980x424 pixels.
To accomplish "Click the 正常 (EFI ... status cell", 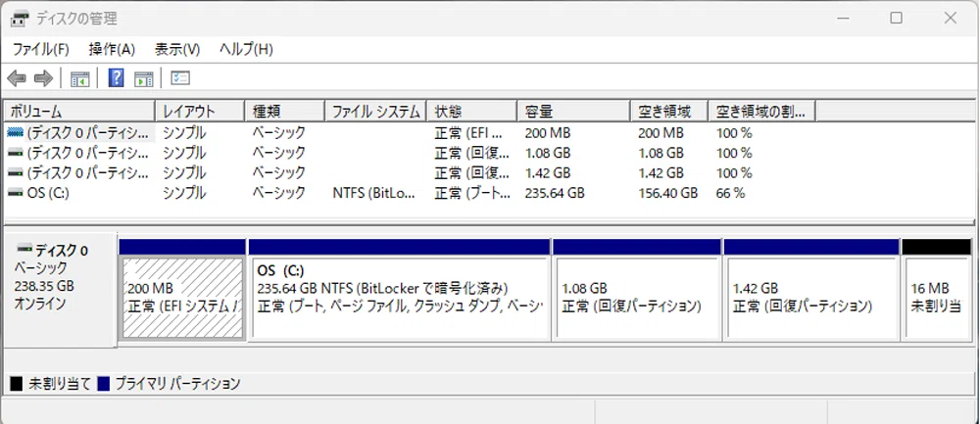I will coord(468,133).
